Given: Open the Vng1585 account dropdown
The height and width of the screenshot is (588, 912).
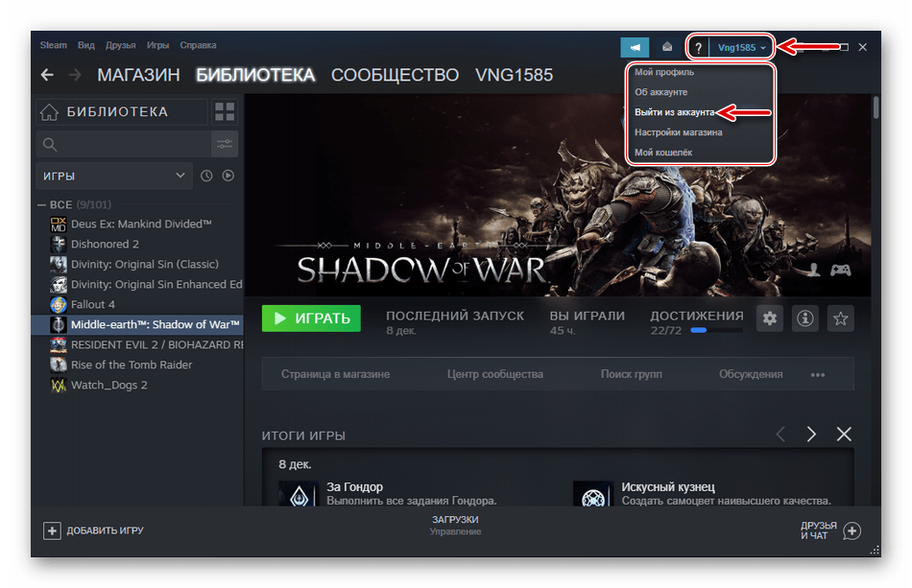Looking at the screenshot, I should (742, 47).
